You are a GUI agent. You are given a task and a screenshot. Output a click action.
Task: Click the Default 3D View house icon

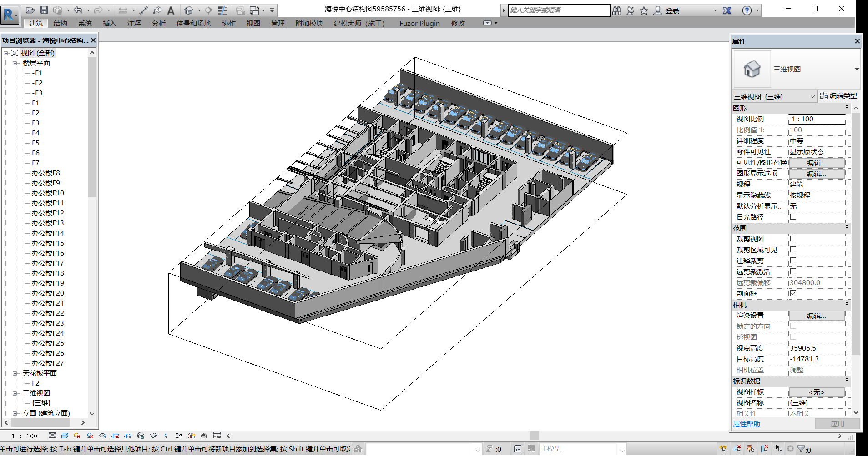click(x=188, y=10)
